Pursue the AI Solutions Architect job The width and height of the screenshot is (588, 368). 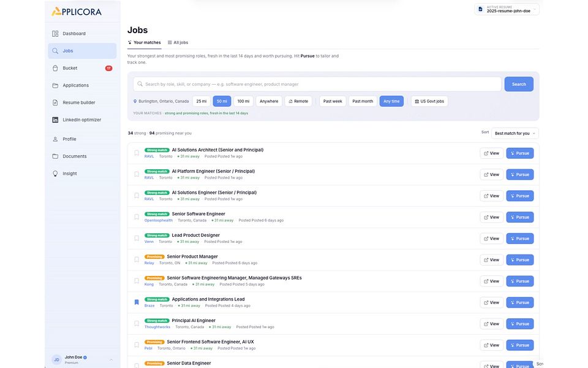(x=520, y=153)
